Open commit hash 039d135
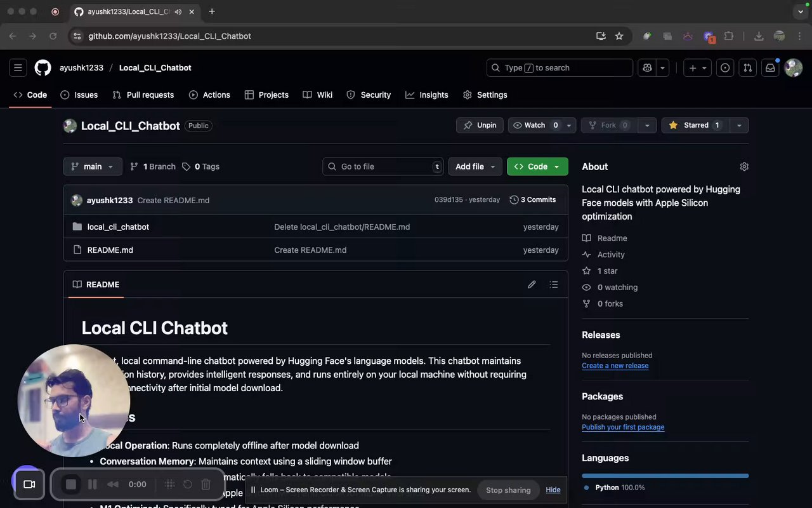The image size is (812, 508). 449,200
